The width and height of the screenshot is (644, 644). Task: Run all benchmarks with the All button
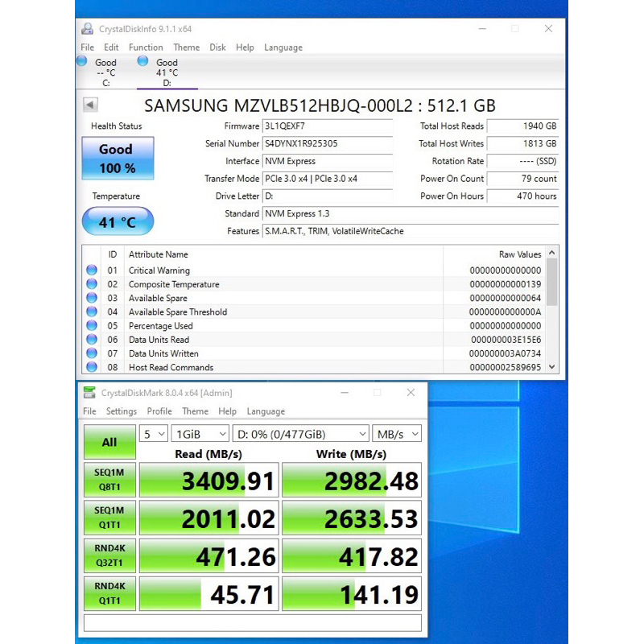pos(109,442)
